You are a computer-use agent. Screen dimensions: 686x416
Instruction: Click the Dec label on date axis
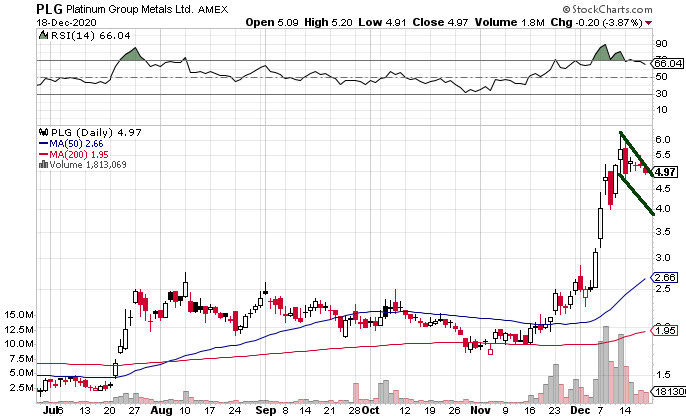581,410
